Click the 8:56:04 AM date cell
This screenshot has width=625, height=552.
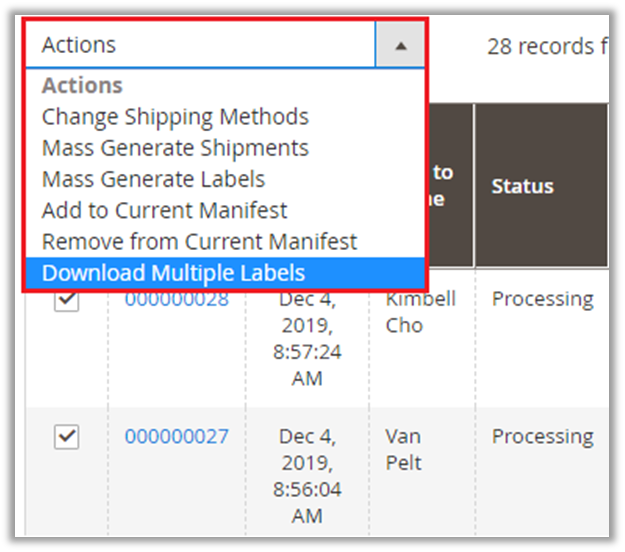pyautogui.click(x=307, y=475)
